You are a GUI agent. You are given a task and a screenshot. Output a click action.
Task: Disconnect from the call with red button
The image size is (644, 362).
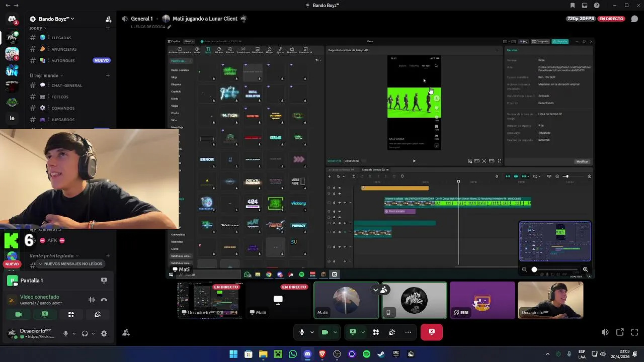[x=432, y=332]
